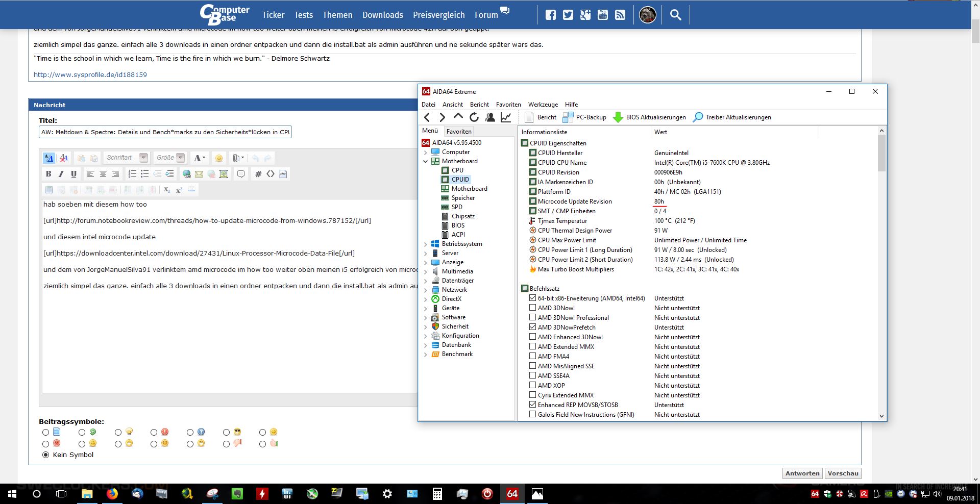980x504 pixels.
Task: Click Treiber Aktualisierungen in AIDA64 toolbar
Action: click(x=732, y=117)
